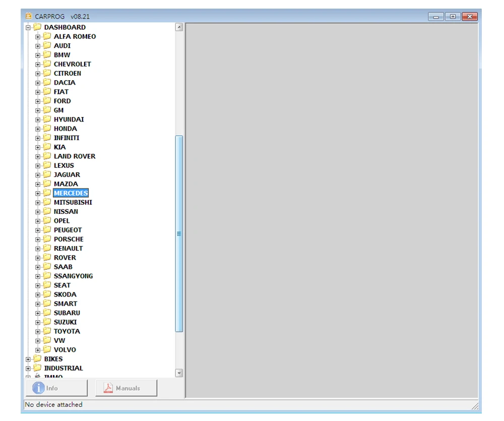Select the SSANGYONG tree item
This screenshot has width=504, height=421.
(x=73, y=276)
